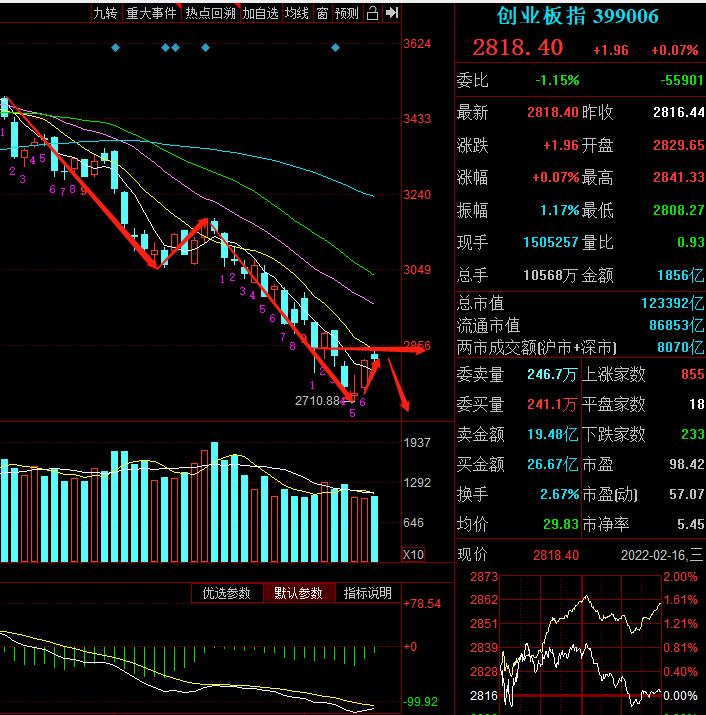Click the lock icon in chart toolbar
The width and height of the screenshot is (706, 715).
(372, 13)
